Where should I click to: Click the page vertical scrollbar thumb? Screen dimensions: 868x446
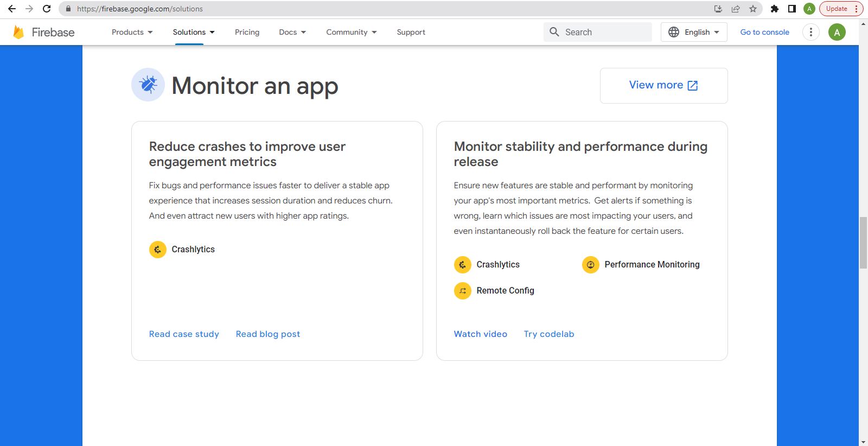click(x=863, y=243)
